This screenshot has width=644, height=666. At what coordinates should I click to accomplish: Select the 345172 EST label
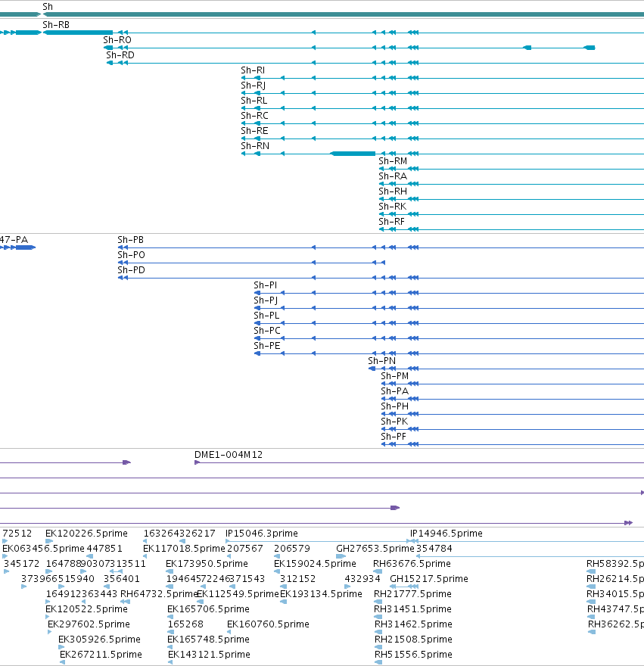pos(22,564)
